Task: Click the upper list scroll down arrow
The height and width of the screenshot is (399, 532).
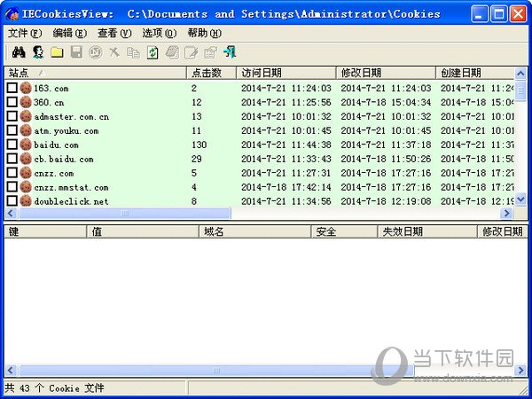Action: (520, 199)
